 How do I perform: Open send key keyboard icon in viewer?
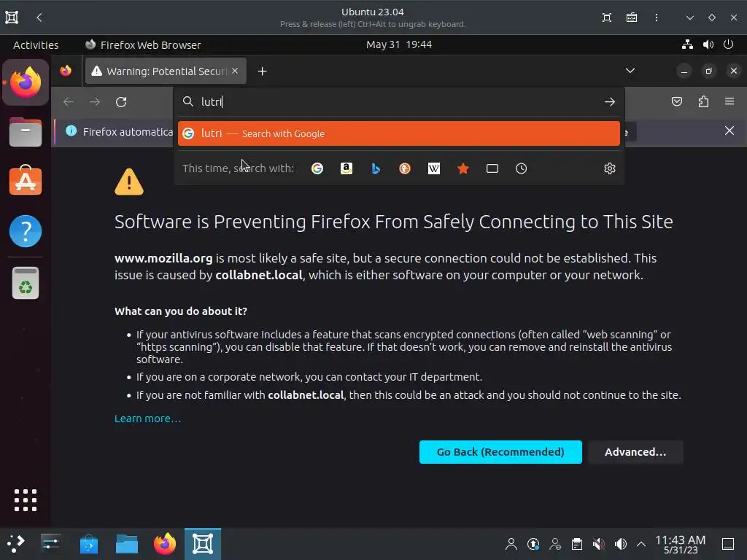[x=632, y=17]
